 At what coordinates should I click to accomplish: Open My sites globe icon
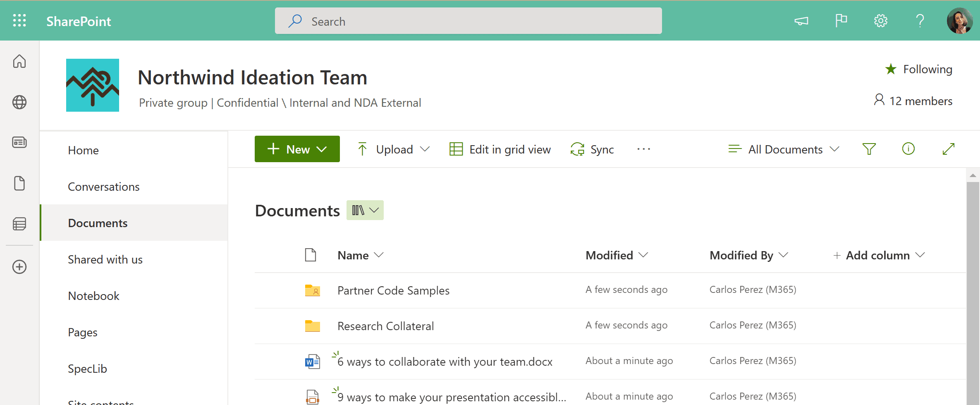point(19,102)
